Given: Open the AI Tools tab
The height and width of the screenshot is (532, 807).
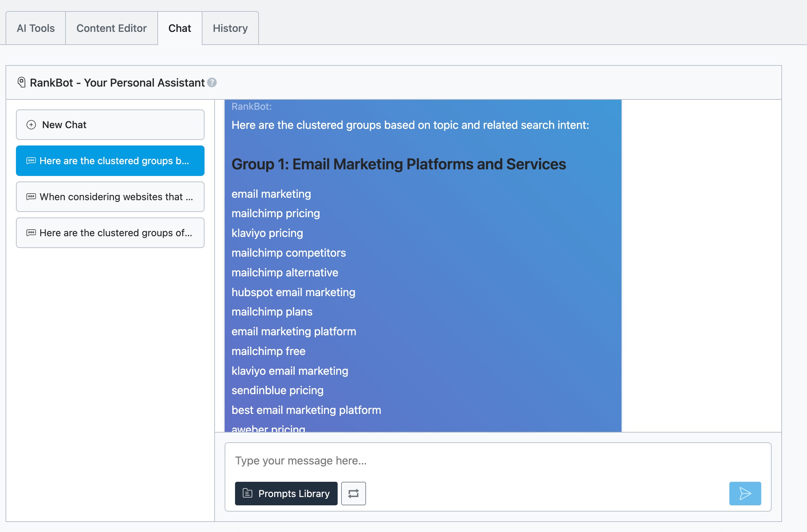Looking at the screenshot, I should coord(36,28).
